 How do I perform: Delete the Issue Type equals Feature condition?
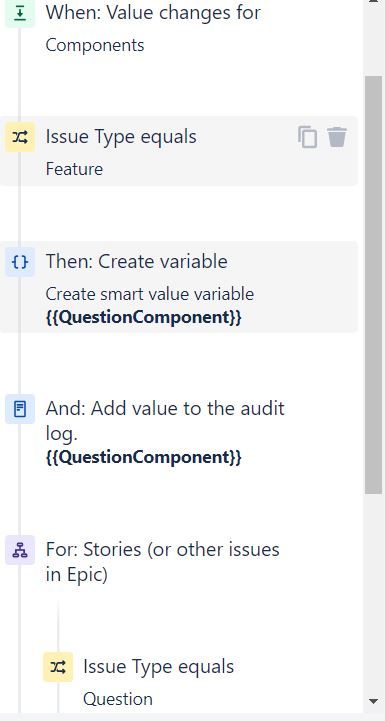tap(337, 137)
